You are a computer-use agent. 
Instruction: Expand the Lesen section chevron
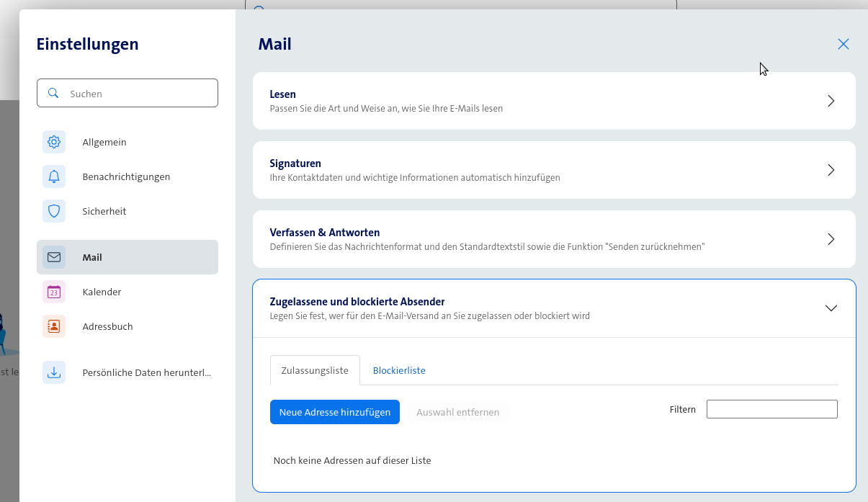coord(831,101)
